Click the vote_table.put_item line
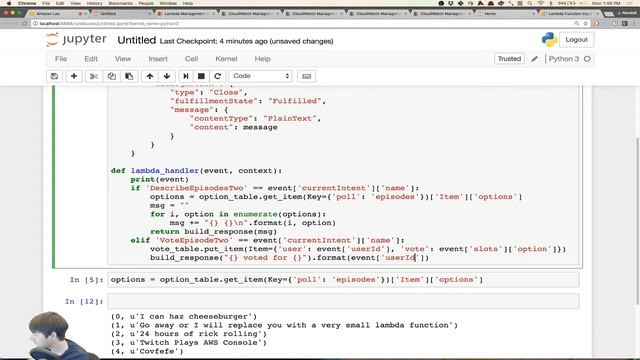 pos(358,249)
